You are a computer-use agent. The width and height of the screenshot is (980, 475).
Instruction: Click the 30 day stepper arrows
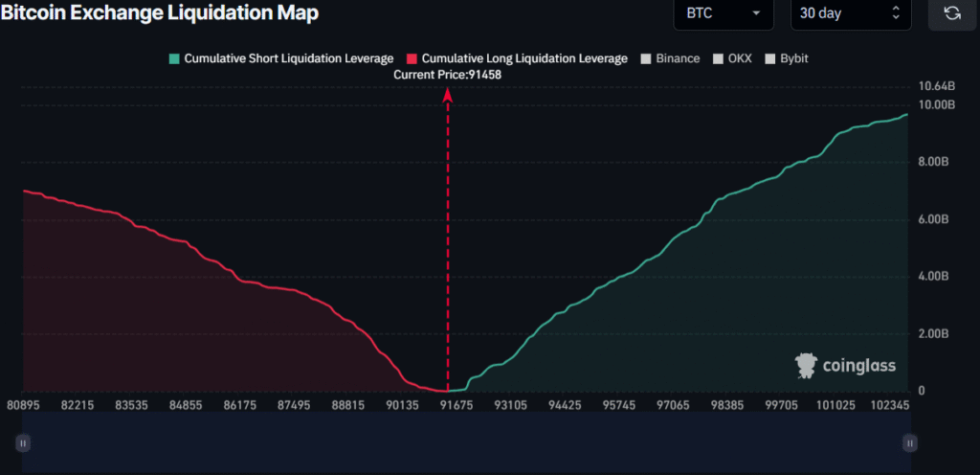(x=896, y=13)
